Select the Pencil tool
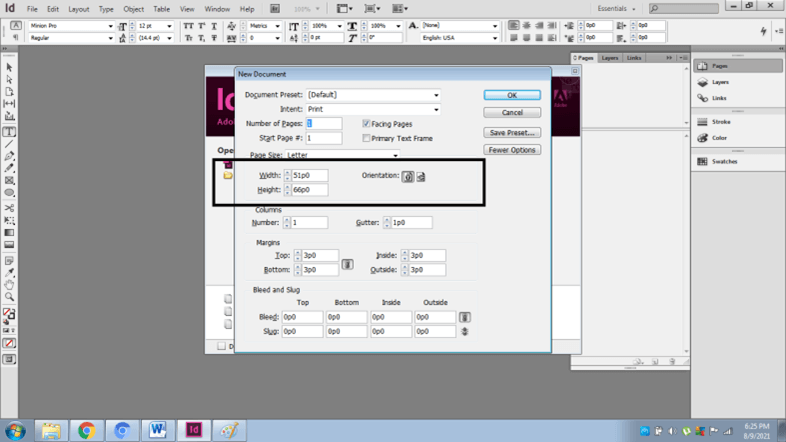This screenshot has height=442, width=786. click(x=9, y=168)
